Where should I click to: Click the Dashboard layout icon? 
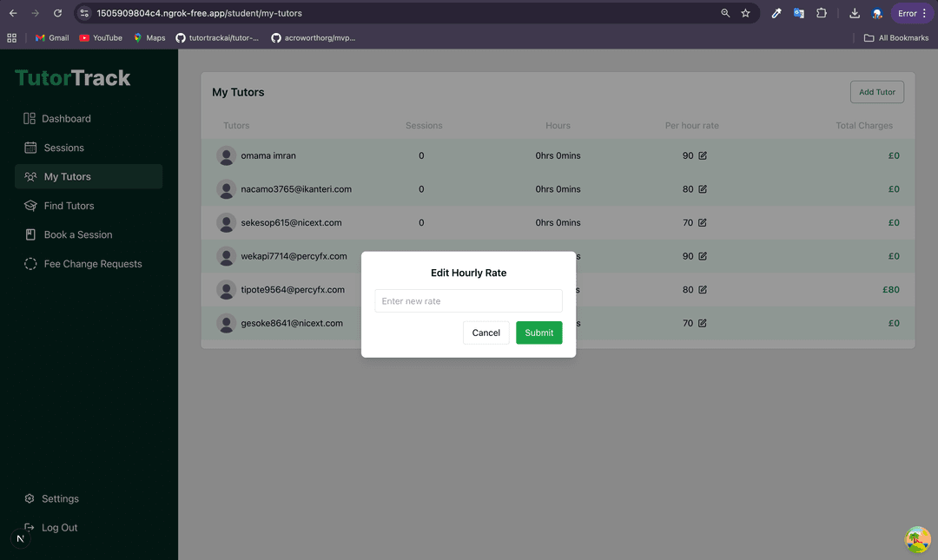pyautogui.click(x=30, y=118)
